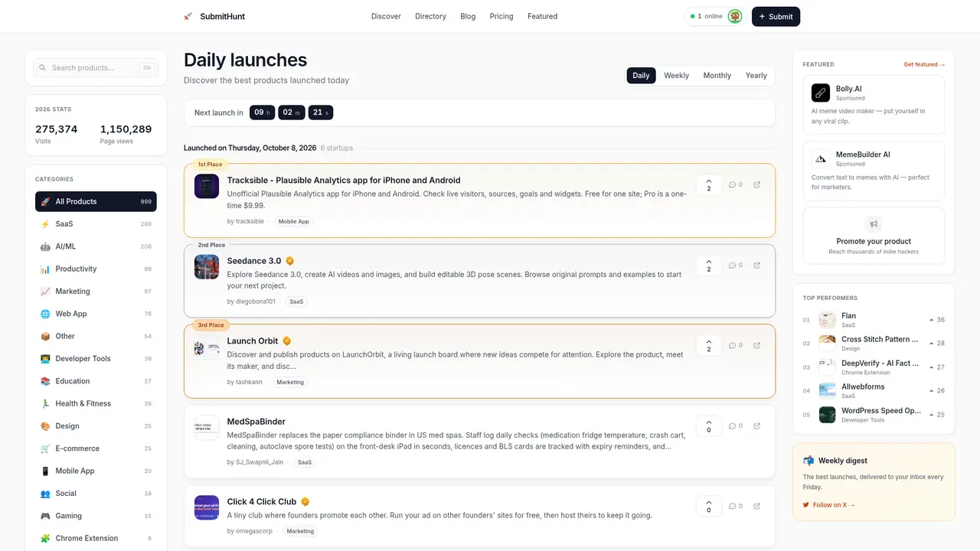Click the Marketing tag on Launch Orbit
Image resolution: width=980 pixels, height=551 pixels.
pos(290,382)
